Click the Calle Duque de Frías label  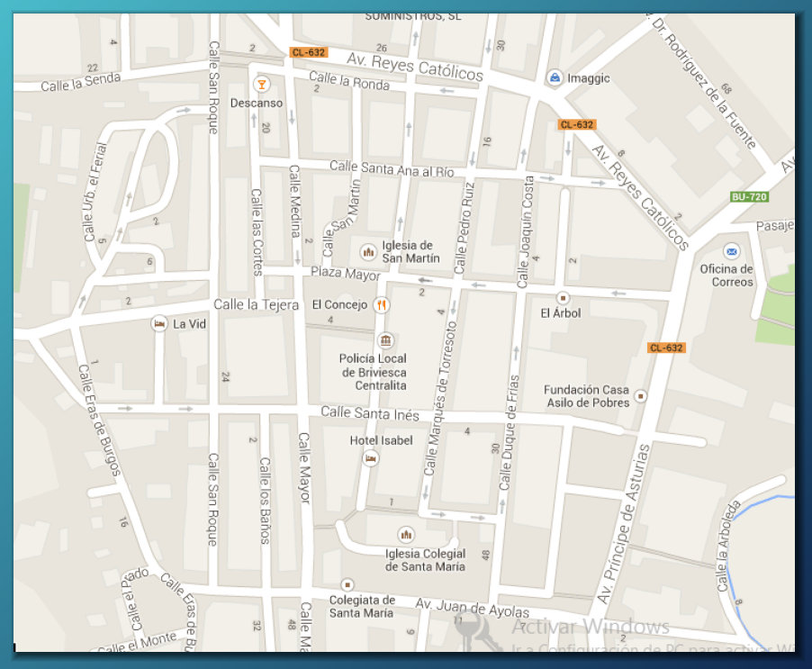click(x=510, y=433)
